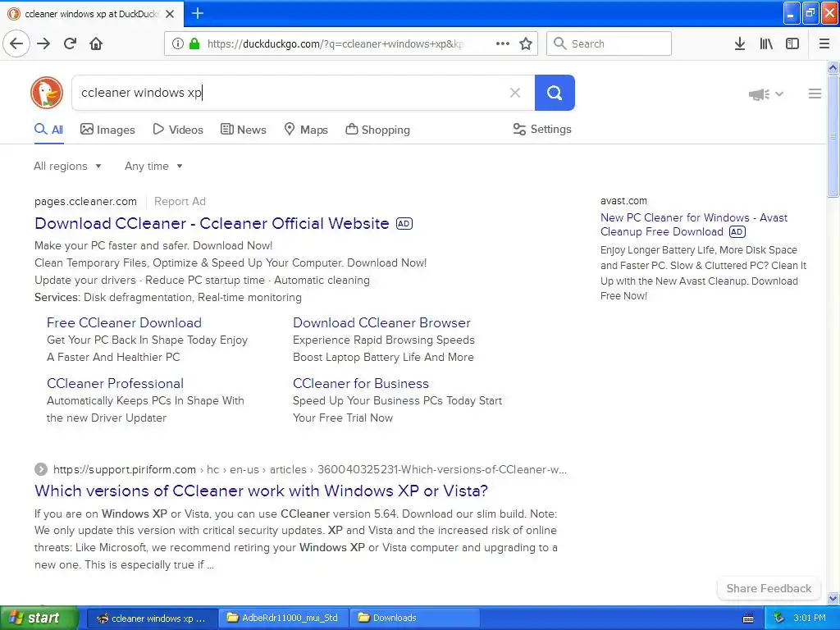Open DuckDuckGo side hamburger menu

[815, 94]
